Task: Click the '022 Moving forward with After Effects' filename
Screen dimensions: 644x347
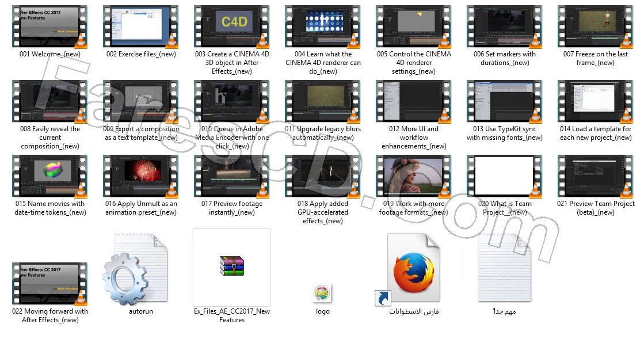Action: point(50,315)
